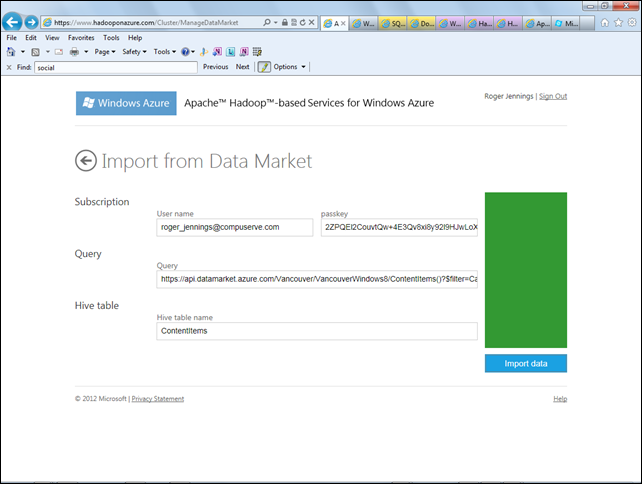Close the Find bar

pyautogui.click(x=9, y=67)
